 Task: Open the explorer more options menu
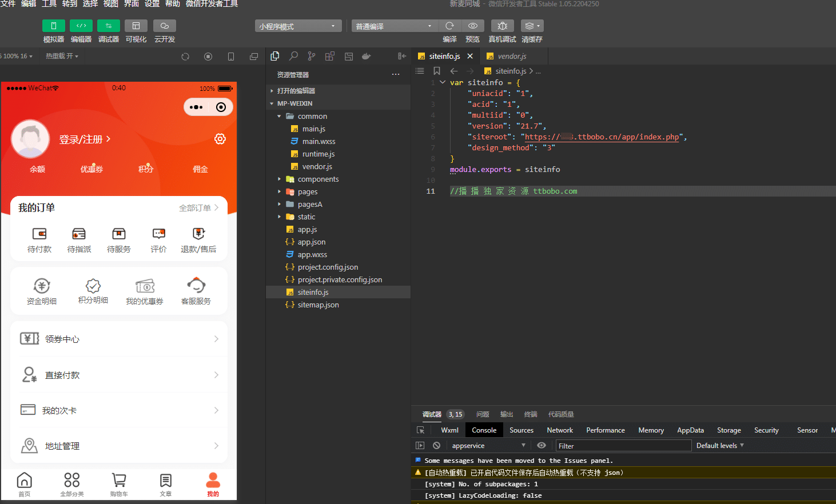click(396, 75)
